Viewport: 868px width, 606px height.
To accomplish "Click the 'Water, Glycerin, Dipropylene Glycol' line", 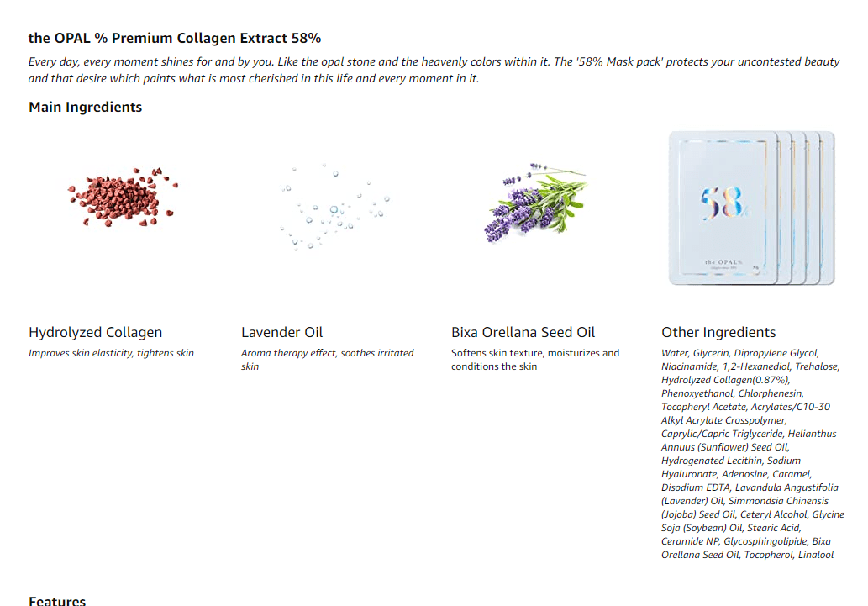I will (x=739, y=353).
